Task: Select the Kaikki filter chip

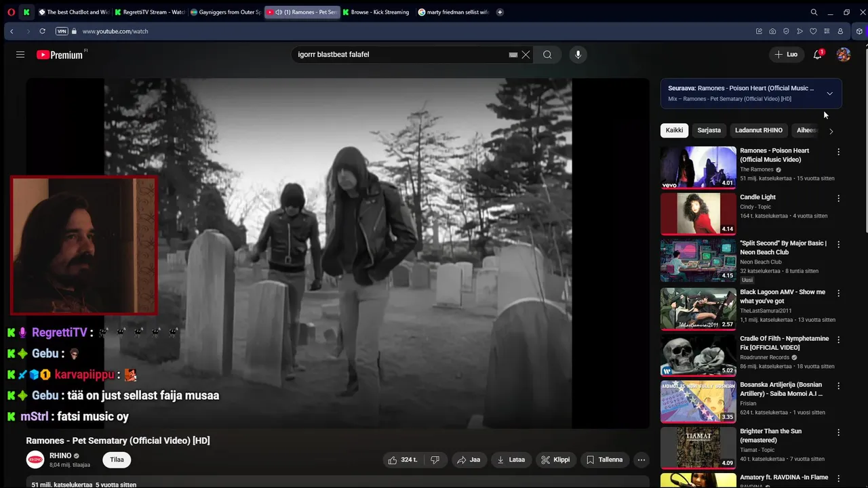Action: point(674,130)
